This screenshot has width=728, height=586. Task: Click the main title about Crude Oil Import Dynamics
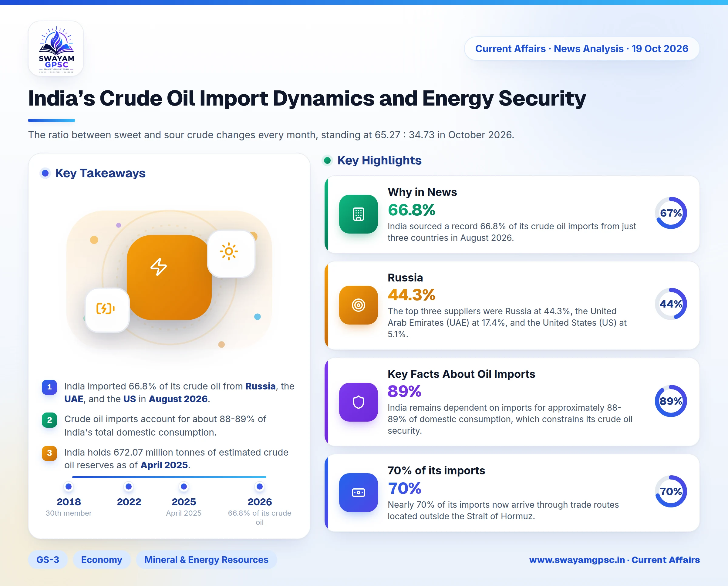coord(307,98)
